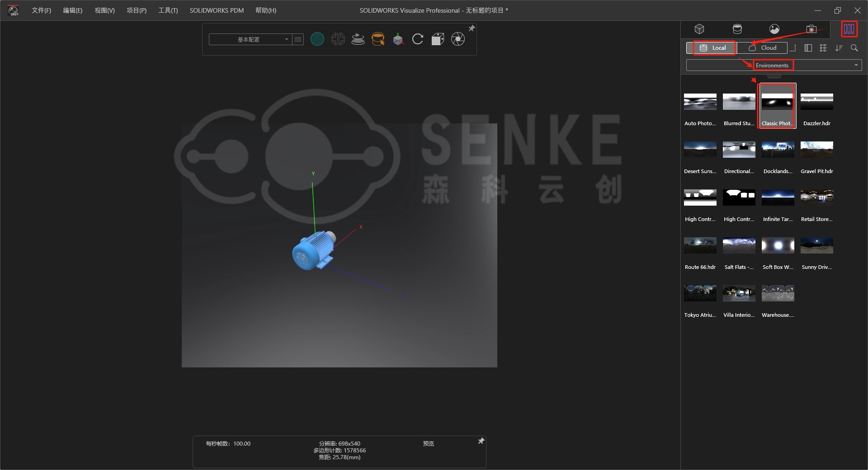Click the SOLIDWORKS Visualize 2021 app logo

click(x=14, y=10)
